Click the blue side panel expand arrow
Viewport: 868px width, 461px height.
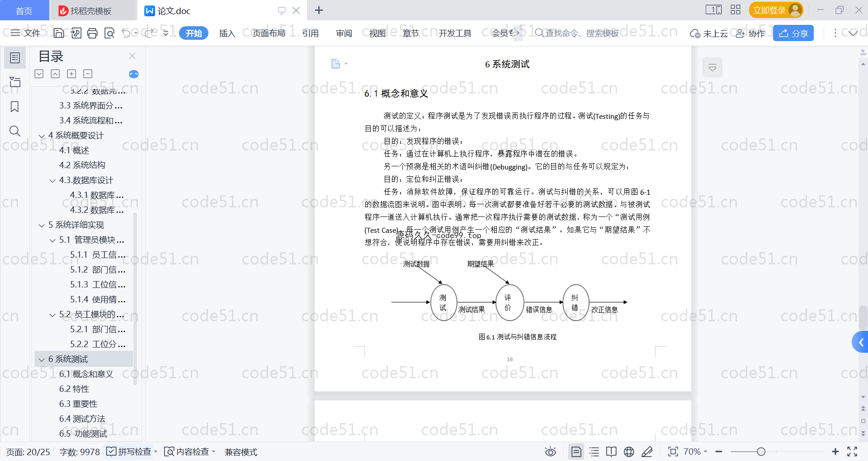coord(861,342)
